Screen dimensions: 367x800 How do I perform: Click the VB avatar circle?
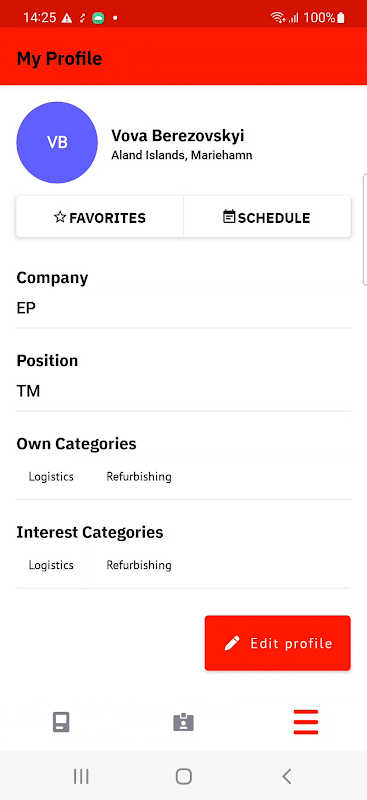point(57,142)
